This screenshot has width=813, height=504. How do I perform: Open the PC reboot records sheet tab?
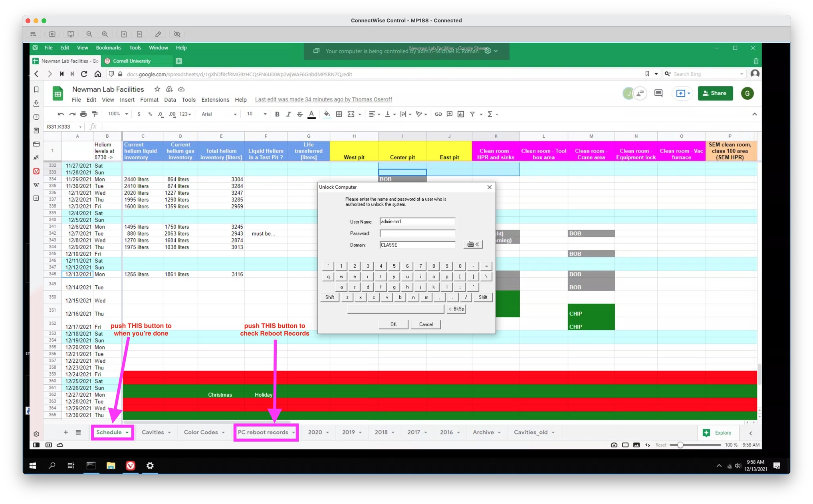coord(266,433)
